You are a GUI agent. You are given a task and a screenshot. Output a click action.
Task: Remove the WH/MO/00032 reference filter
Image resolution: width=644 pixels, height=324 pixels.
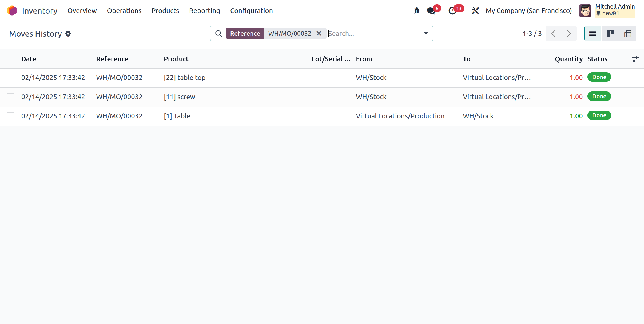click(x=319, y=33)
